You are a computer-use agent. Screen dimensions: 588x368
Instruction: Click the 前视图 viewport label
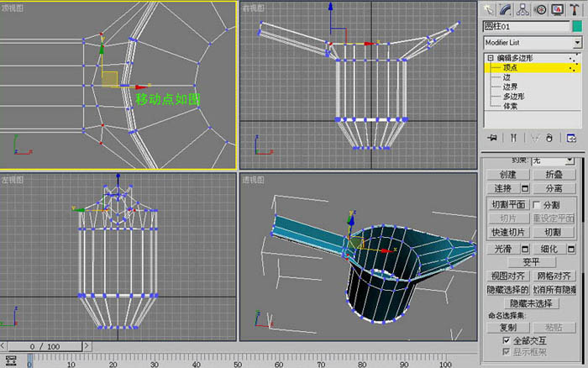click(254, 8)
